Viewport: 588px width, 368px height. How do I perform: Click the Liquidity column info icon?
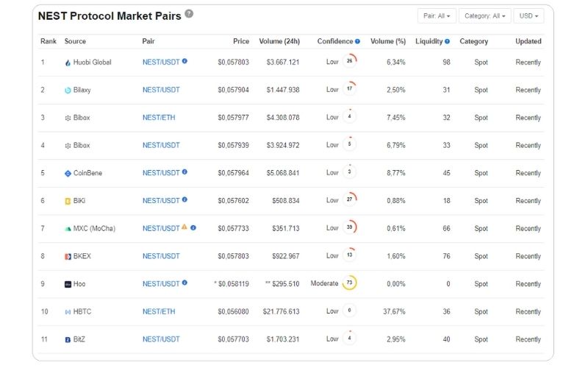pyautogui.click(x=447, y=41)
